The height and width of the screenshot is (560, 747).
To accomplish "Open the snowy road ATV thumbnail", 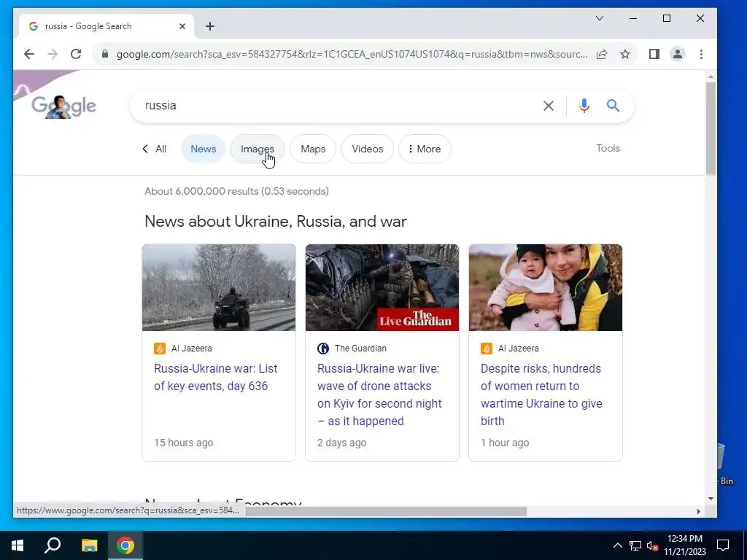I will tap(219, 287).
